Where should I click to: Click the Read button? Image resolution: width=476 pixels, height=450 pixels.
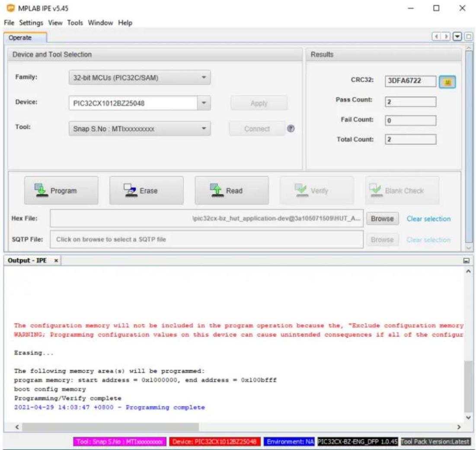pos(232,190)
